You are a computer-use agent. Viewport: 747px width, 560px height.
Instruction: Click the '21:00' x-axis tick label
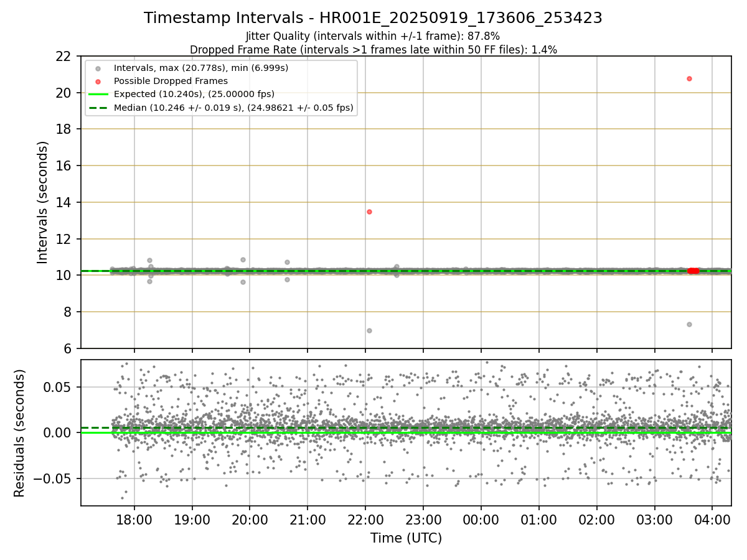point(308,519)
